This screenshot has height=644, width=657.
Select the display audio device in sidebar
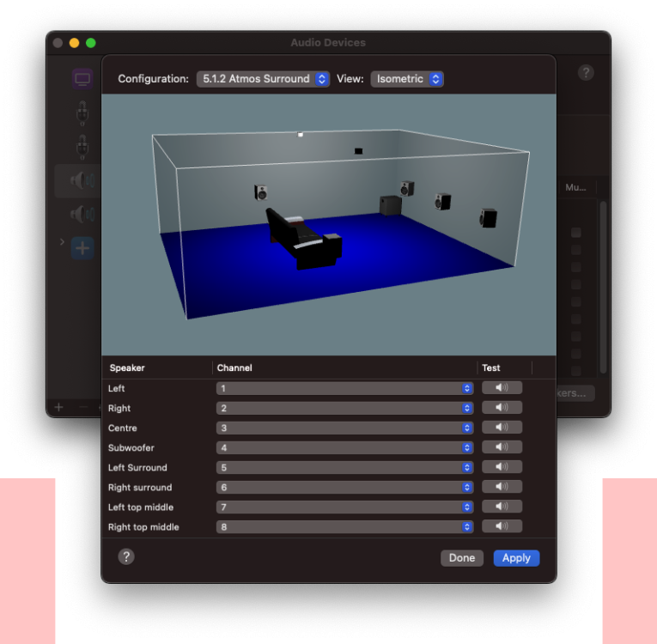[x=82, y=79]
